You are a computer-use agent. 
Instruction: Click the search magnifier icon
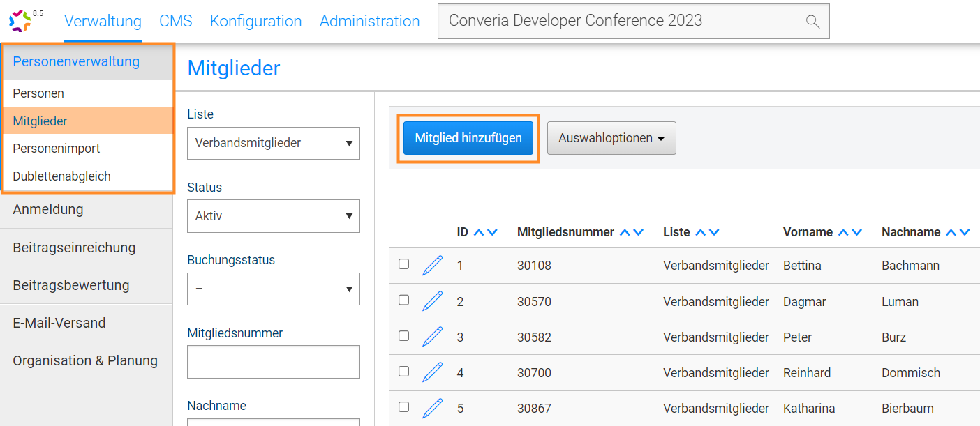[x=812, y=22]
